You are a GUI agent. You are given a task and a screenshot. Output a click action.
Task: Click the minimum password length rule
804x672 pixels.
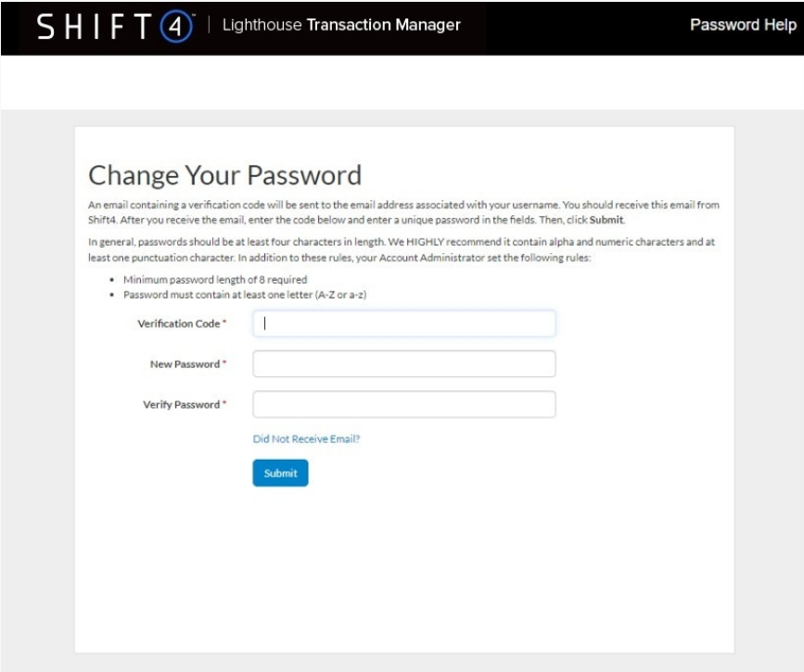point(214,279)
